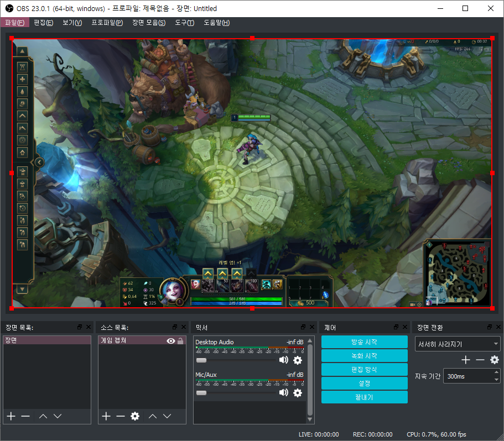Open source properties gear icon
The width and height of the screenshot is (504, 441).
pos(135,416)
